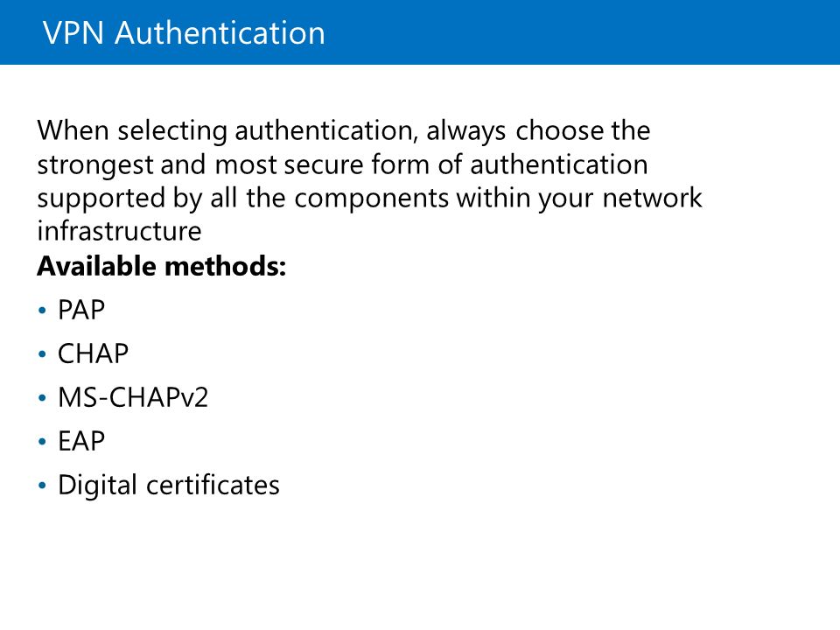Select the CHAP bullet item

click(x=94, y=353)
